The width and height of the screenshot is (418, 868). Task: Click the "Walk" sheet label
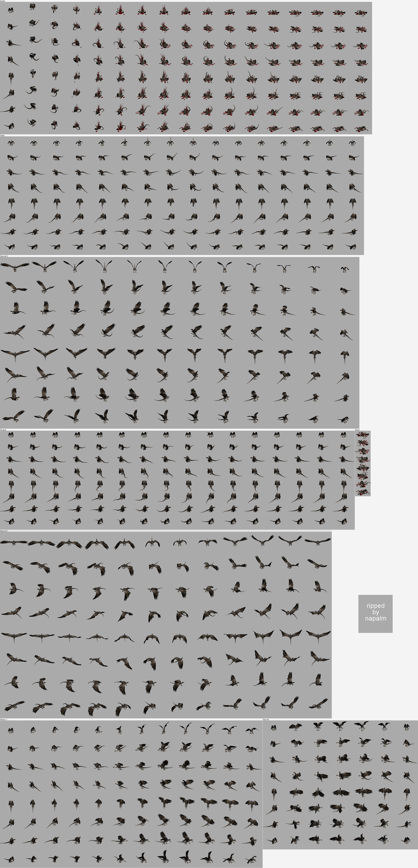[x=2, y=135]
